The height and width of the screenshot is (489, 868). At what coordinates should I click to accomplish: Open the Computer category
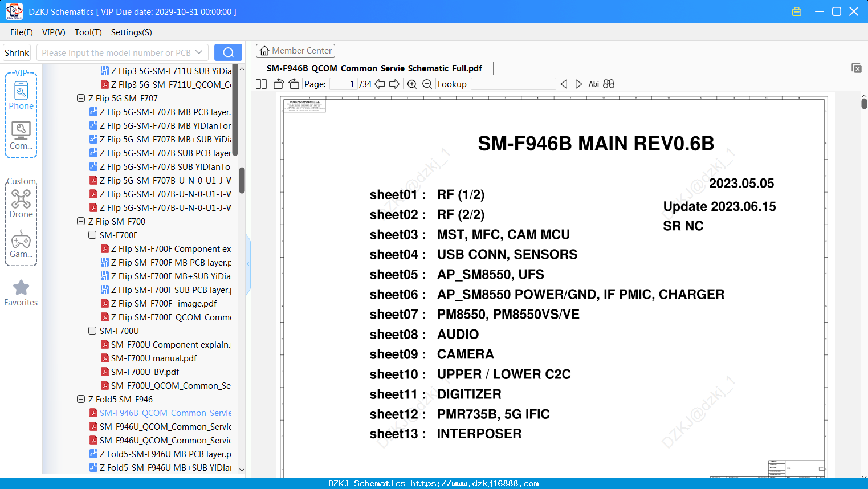tap(21, 136)
